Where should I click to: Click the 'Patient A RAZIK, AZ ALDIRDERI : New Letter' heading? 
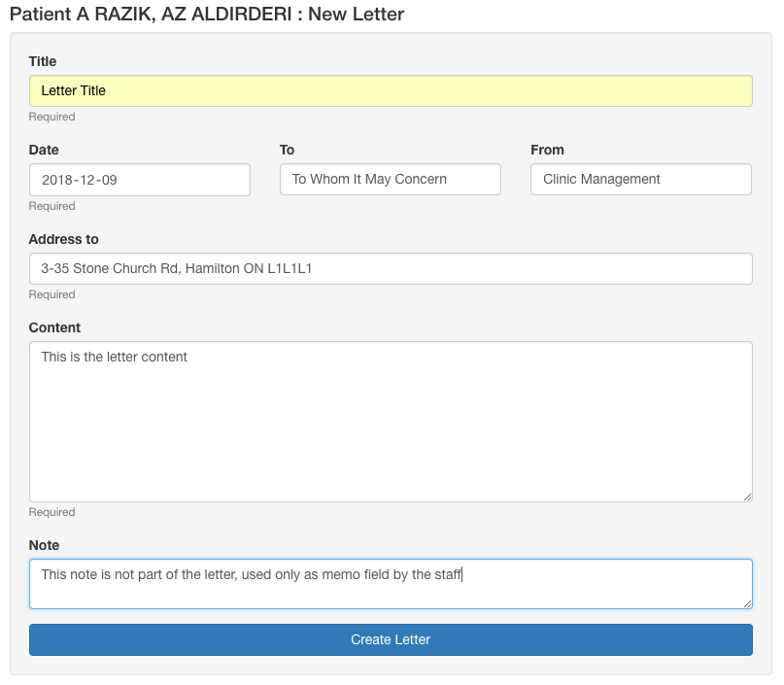(207, 14)
